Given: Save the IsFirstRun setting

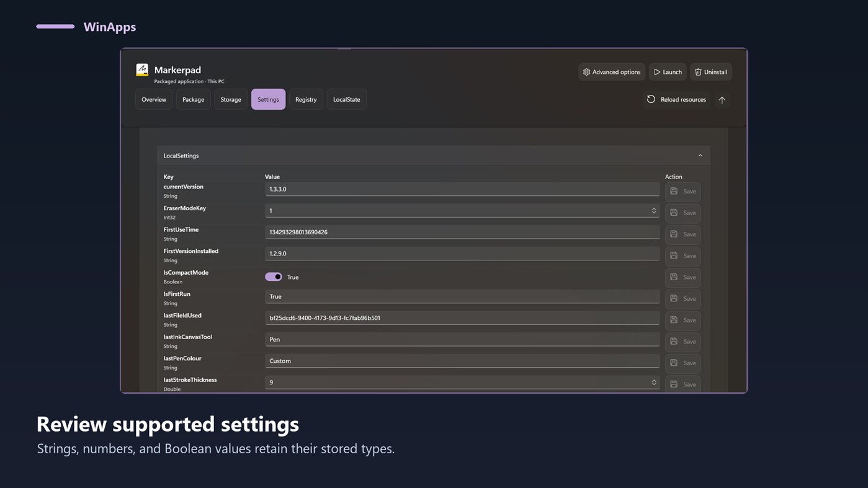Looking at the screenshot, I should click(x=683, y=299).
